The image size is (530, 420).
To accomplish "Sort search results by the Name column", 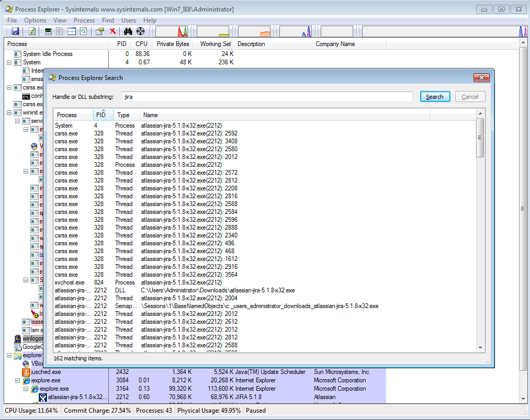I will (285, 115).
